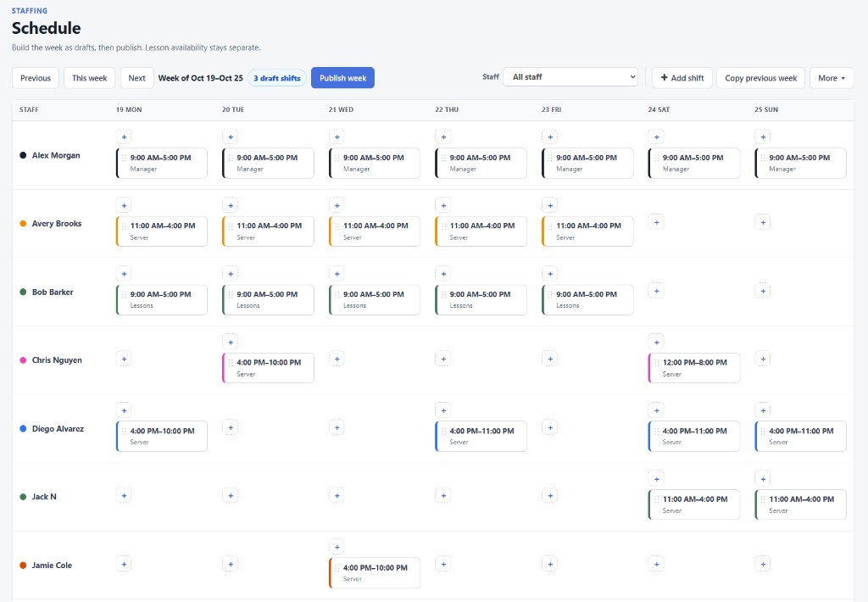Open Diego Alvarez's Thursday 4:00 PM–11:00 PM shift
This screenshot has height=602, width=868.
coord(481,437)
